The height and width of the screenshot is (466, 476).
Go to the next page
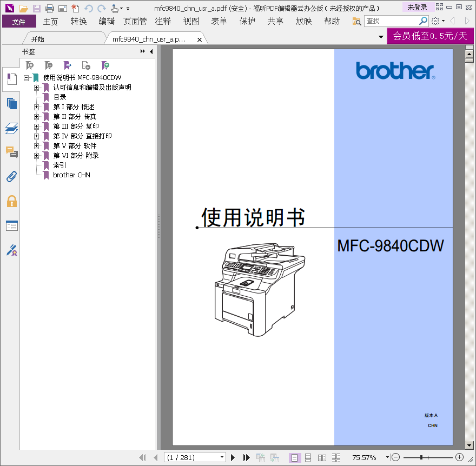[233, 457]
